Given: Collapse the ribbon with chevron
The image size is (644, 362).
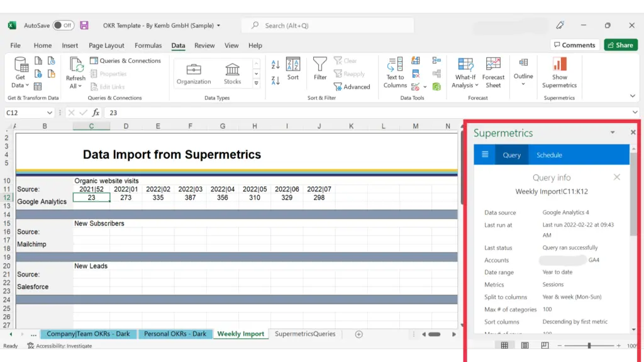Looking at the screenshot, I should [633, 96].
